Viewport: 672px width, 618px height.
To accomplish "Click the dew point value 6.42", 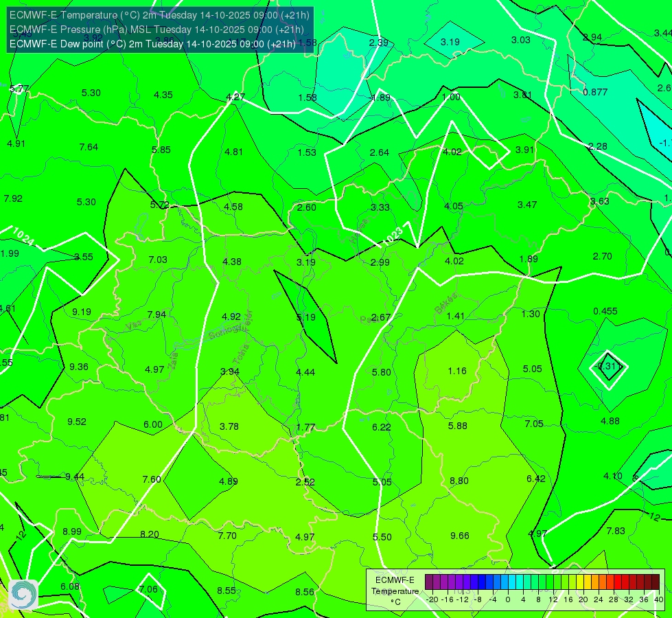I will [535, 479].
